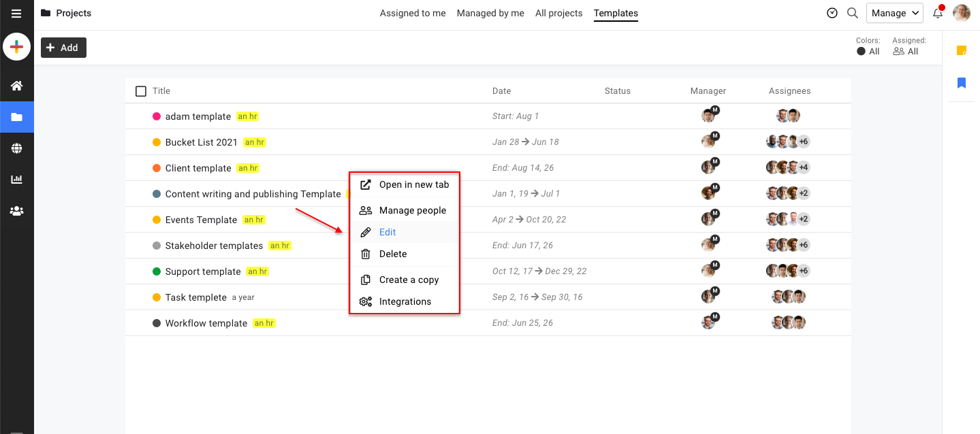Viewport: 980px width, 434px height.
Task: Switch to Assigned to me tab
Action: 413,13
